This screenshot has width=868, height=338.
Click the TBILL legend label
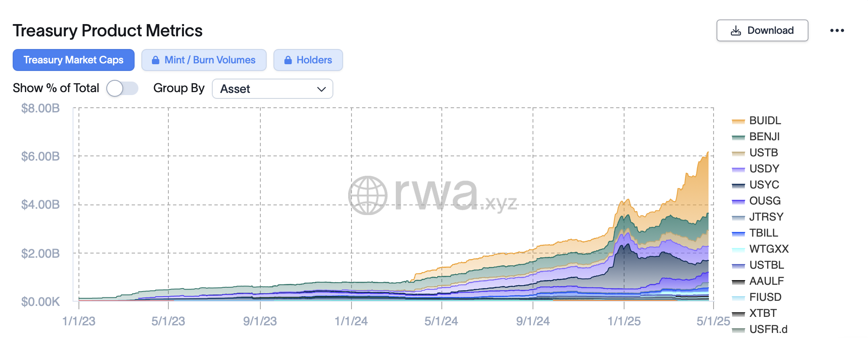763,233
